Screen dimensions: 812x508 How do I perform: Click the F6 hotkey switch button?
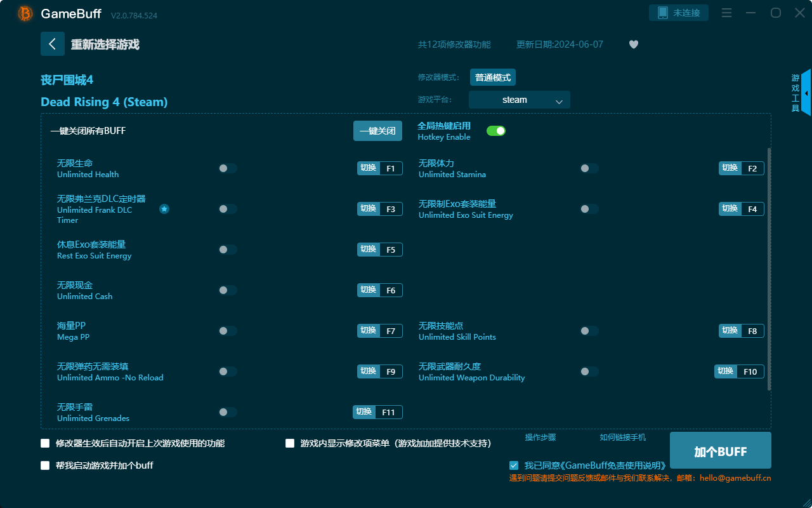(x=380, y=290)
